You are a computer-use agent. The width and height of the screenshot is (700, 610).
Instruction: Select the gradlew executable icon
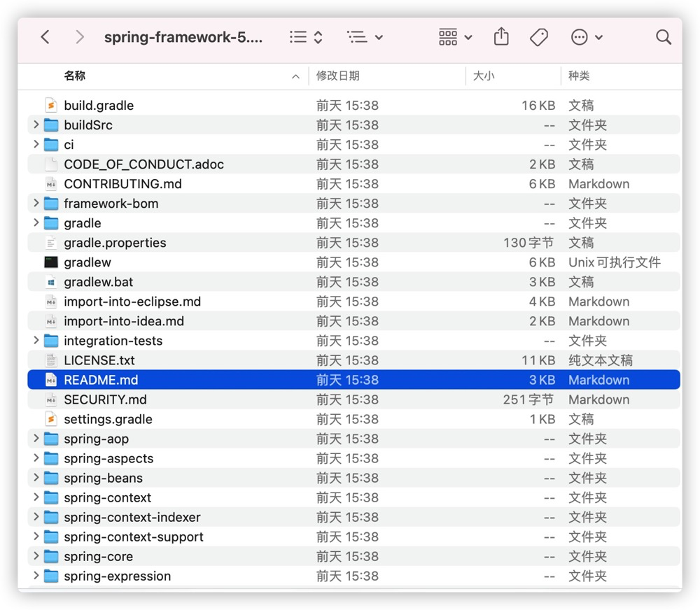(51, 262)
